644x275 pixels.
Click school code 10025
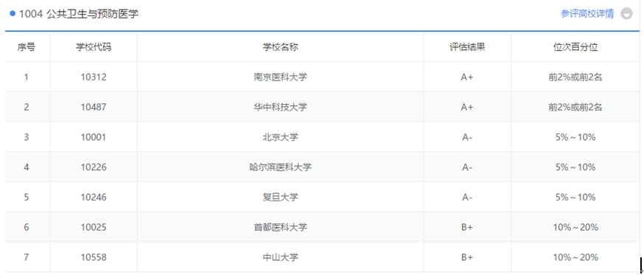click(x=94, y=227)
